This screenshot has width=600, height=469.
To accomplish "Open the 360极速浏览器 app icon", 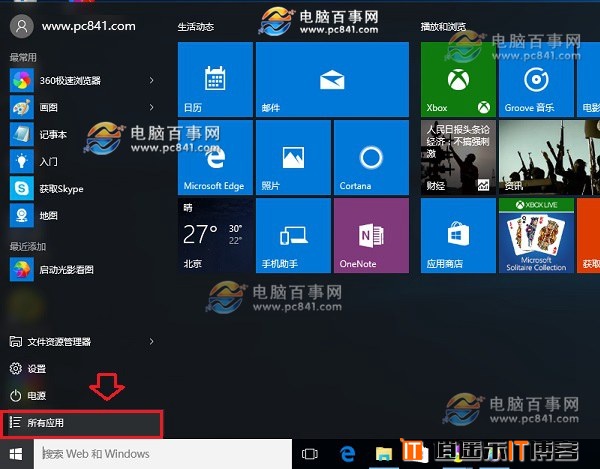I will (22, 80).
